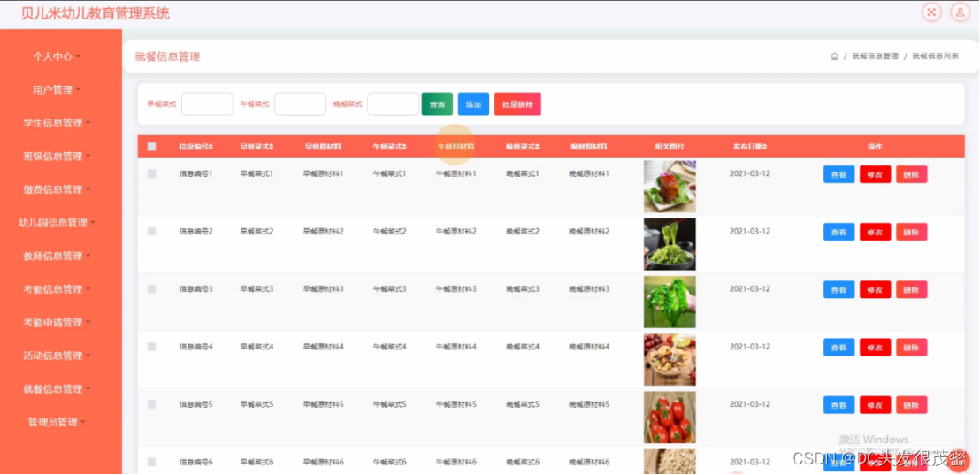Sort by 信息编号 column sort arrows
Viewport: 980px width, 475px height.
coord(211,148)
